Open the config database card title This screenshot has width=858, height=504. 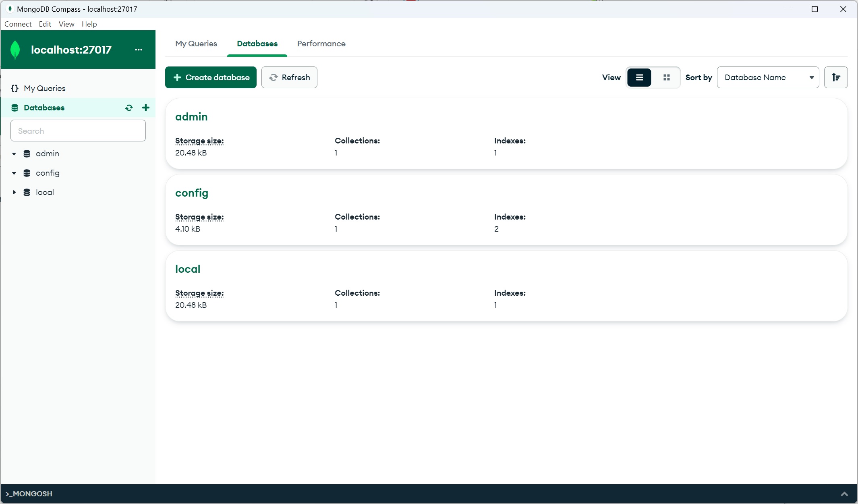[x=192, y=193]
